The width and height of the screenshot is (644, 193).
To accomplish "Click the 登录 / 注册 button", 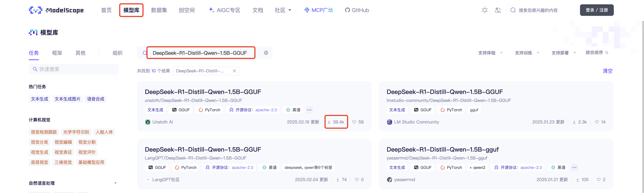I will pos(597,10).
